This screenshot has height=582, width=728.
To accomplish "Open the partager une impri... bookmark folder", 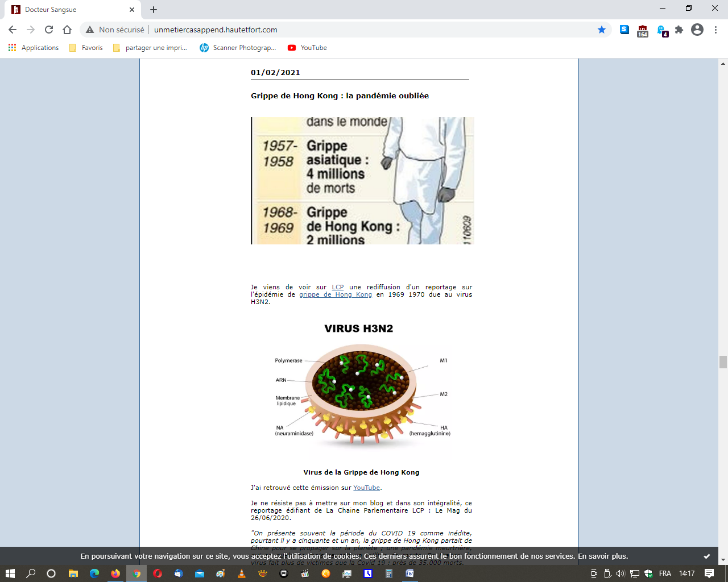I will pos(150,48).
